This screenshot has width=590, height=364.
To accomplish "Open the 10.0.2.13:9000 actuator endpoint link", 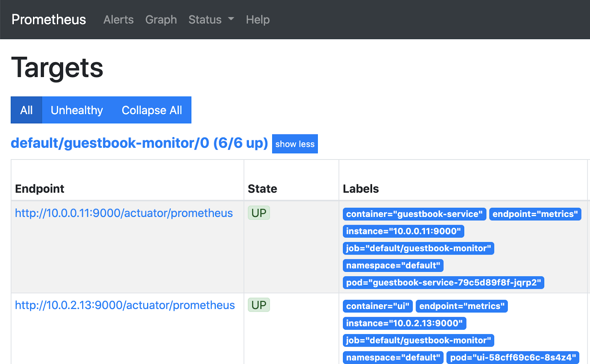I will point(125,305).
